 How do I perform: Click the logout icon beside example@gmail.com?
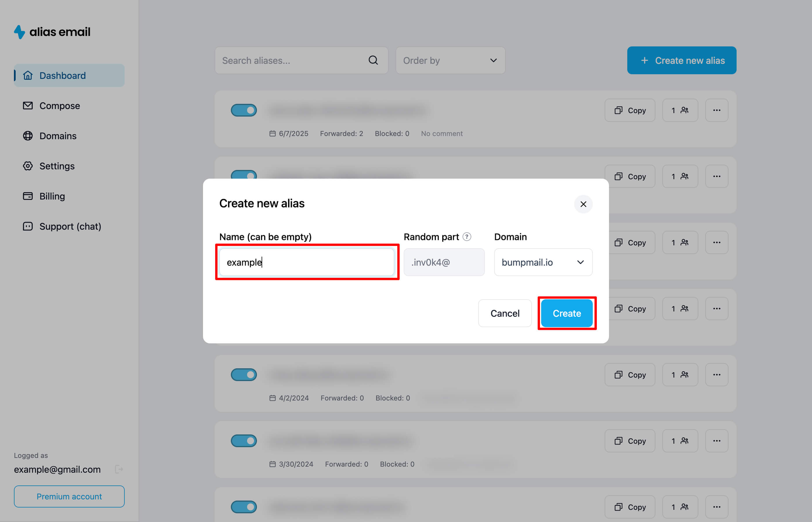pyautogui.click(x=119, y=469)
